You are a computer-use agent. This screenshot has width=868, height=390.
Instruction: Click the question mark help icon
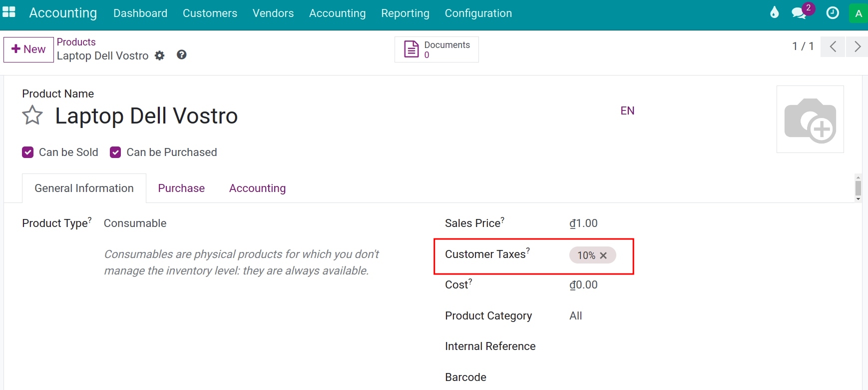point(182,55)
